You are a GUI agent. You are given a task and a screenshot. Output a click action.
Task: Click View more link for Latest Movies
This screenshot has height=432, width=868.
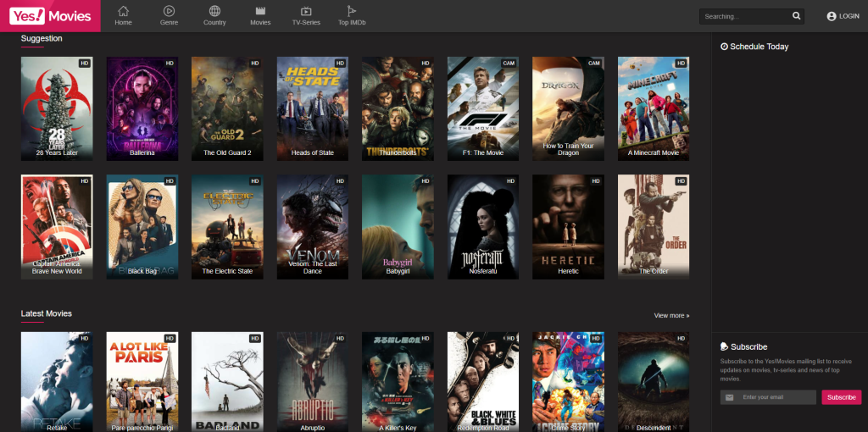click(671, 315)
